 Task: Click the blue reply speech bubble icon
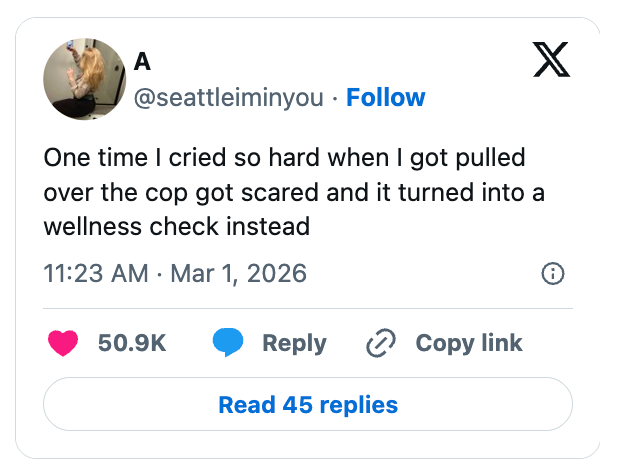point(228,343)
